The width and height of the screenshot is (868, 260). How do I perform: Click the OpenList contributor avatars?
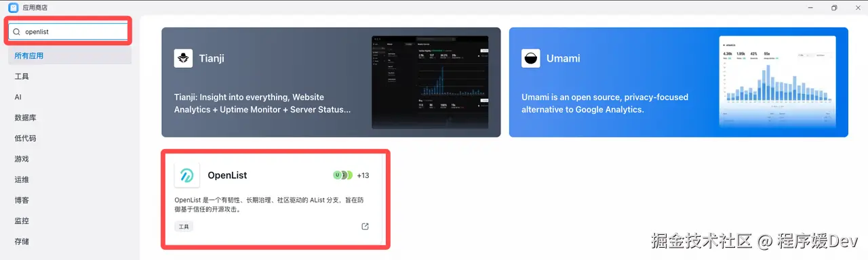pos(342,175)
